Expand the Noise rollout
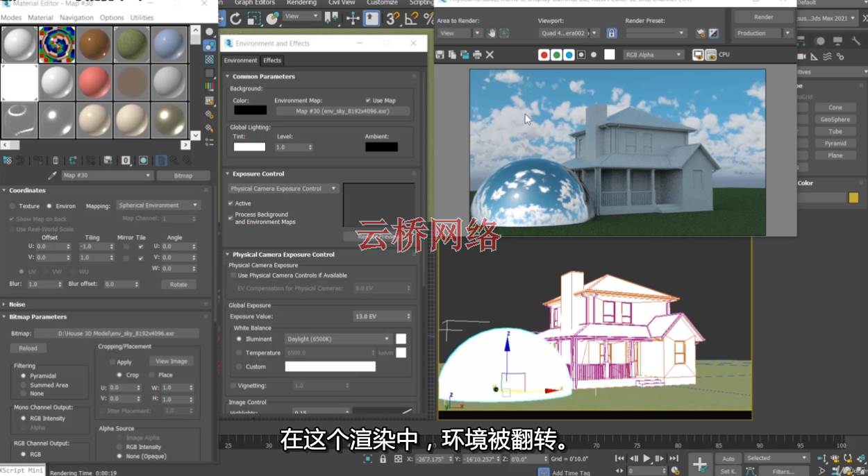This screenshot has height=476, width=868. pos(17,304)
